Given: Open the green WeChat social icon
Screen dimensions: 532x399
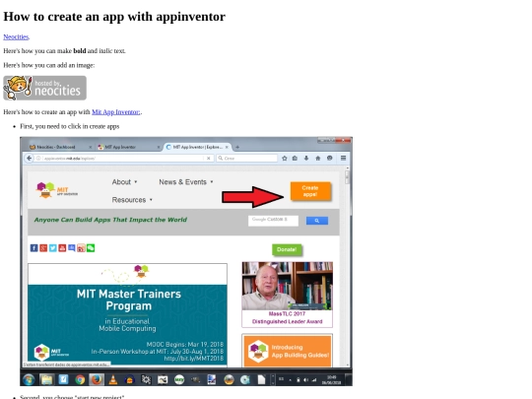Looking at the screenshot, I should coord(91,248).
